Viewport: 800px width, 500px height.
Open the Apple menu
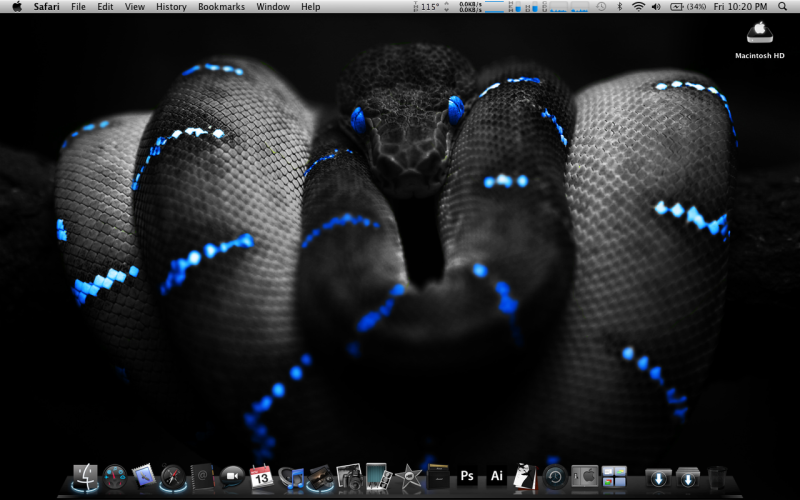pos(17,7)
